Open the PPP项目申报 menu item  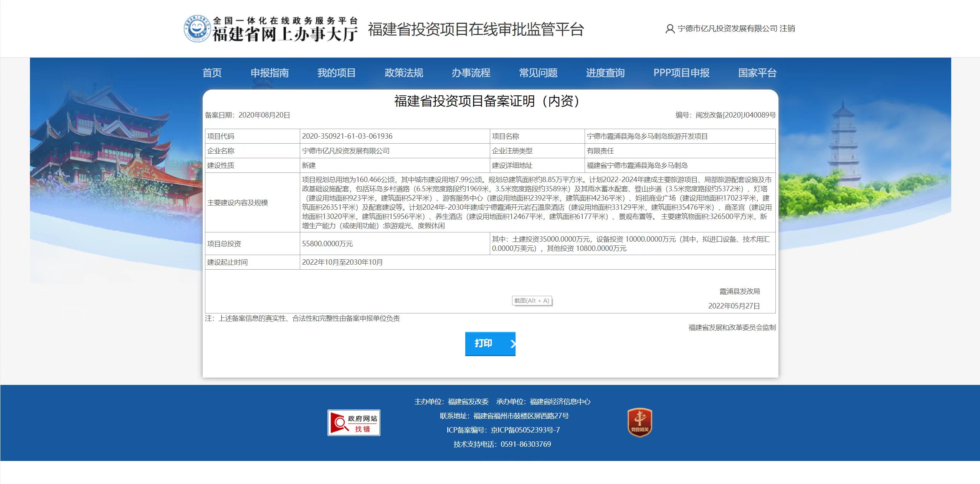(681, 73)
